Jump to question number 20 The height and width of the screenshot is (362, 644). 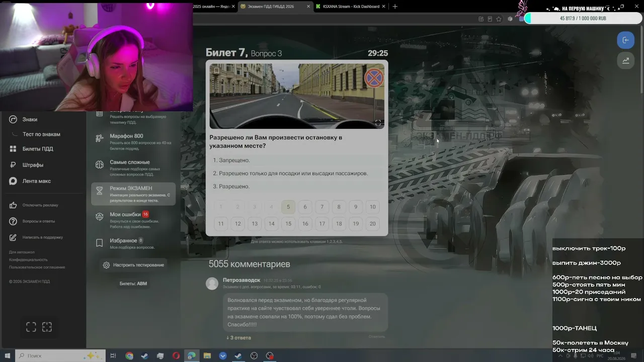pyautogui.click(x=372, y=224)
